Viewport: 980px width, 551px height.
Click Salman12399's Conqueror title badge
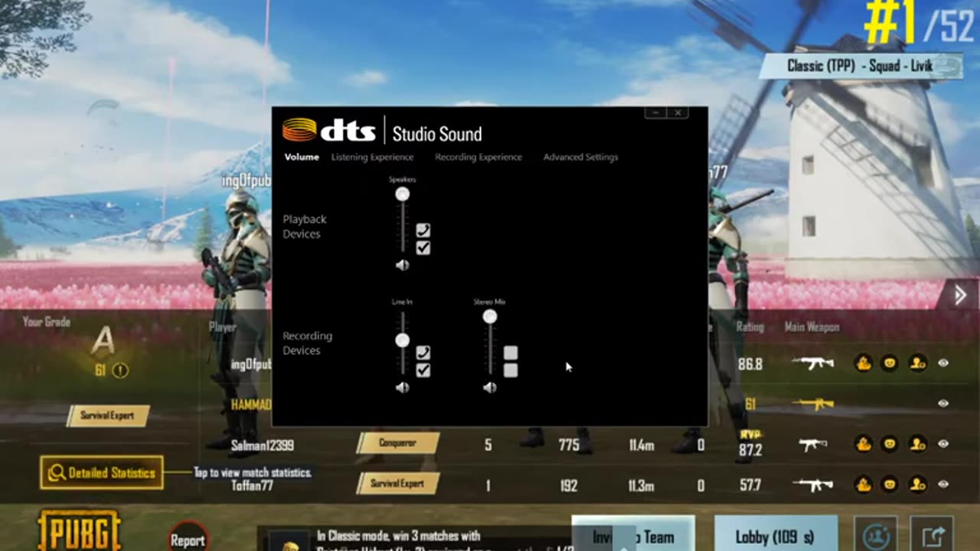point(397,443)
